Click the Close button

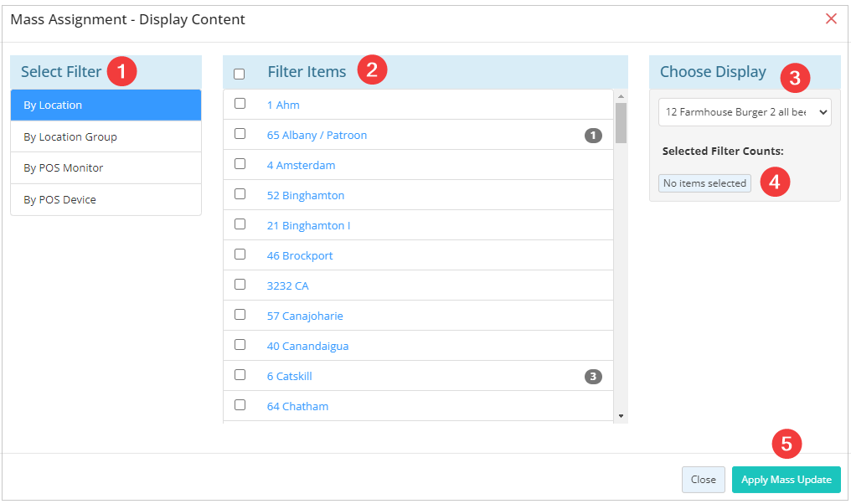(704, 480)
